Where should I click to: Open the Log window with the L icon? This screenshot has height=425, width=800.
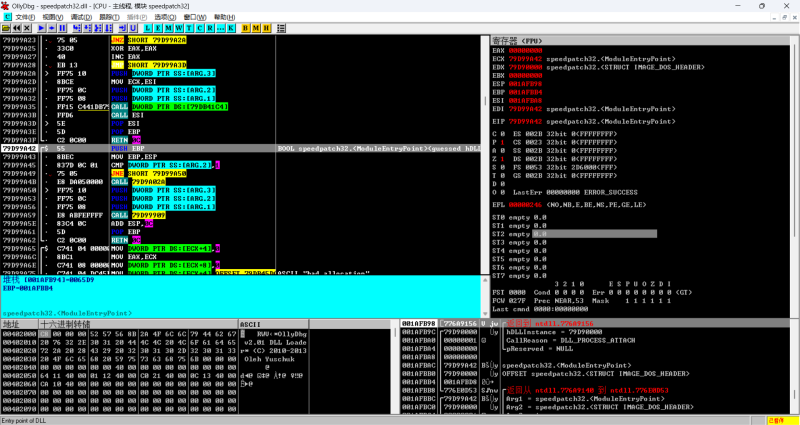[x=147, y=28]
